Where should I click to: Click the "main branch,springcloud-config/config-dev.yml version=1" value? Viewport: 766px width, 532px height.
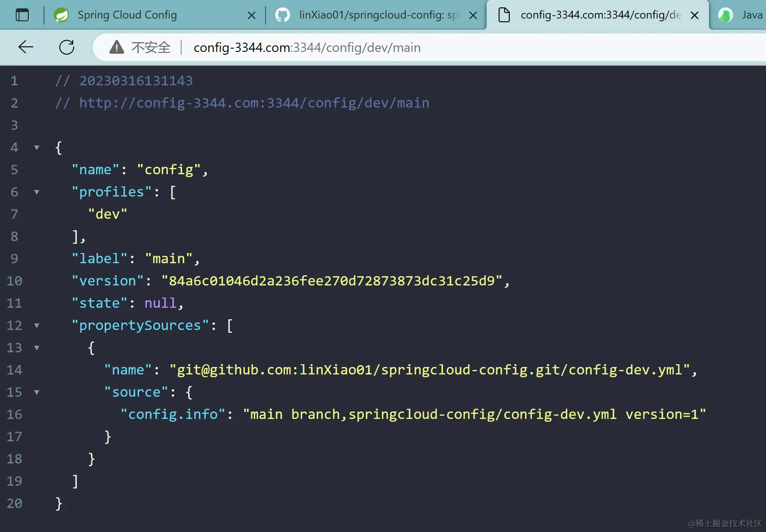475,414
